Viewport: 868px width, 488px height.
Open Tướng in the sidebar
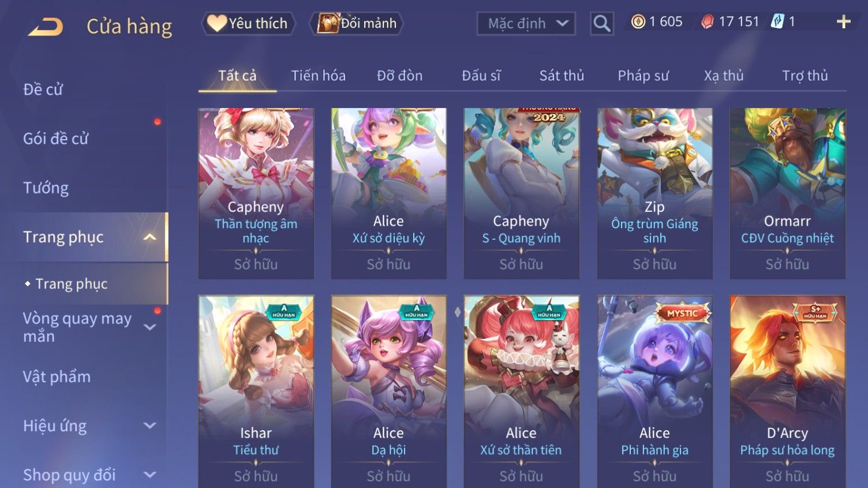tap(46, 188)
